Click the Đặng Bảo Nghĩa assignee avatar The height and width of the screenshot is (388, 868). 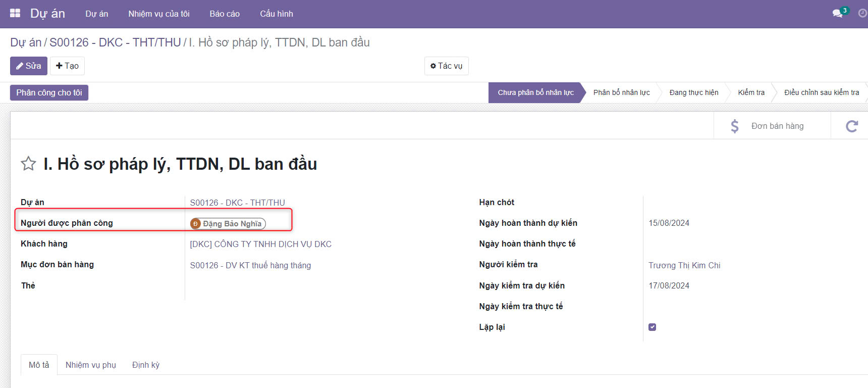tap(196, 224)
